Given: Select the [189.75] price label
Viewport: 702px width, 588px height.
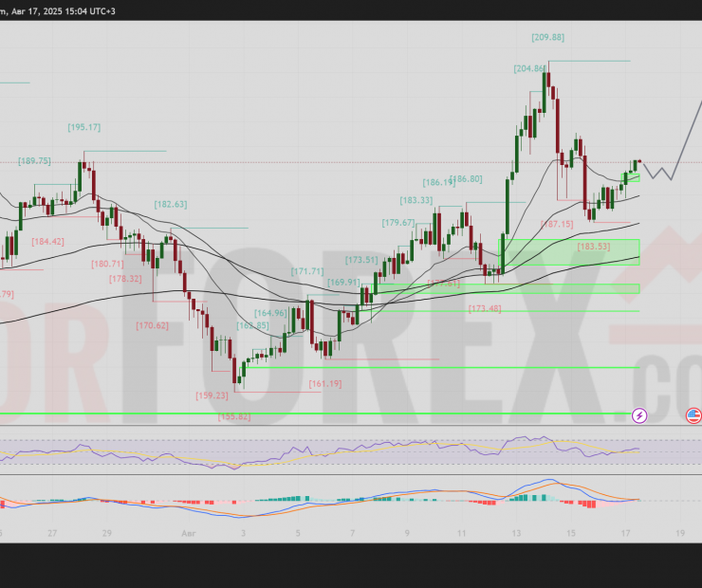Looking at the screenshot, I should [x=34, y=160].
